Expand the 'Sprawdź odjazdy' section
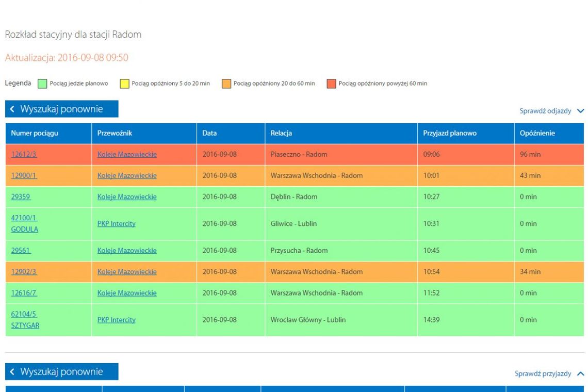The width and height of the screenshot is (588, 392). [x=551, y=111]
